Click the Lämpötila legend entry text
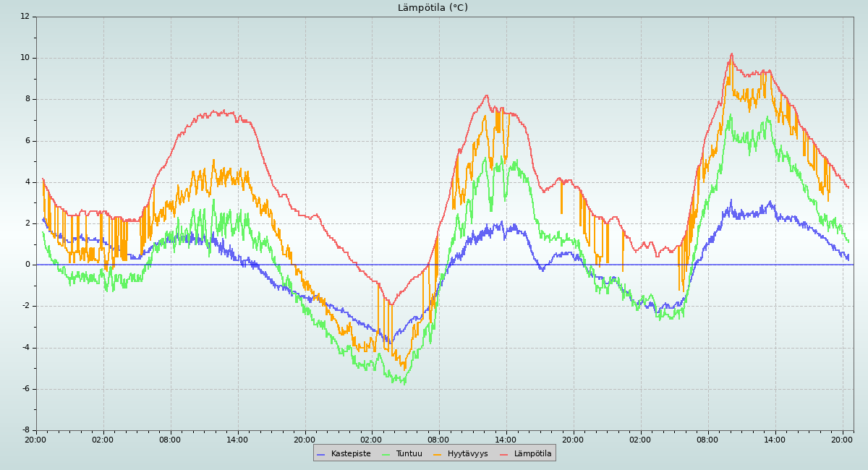 532,453
